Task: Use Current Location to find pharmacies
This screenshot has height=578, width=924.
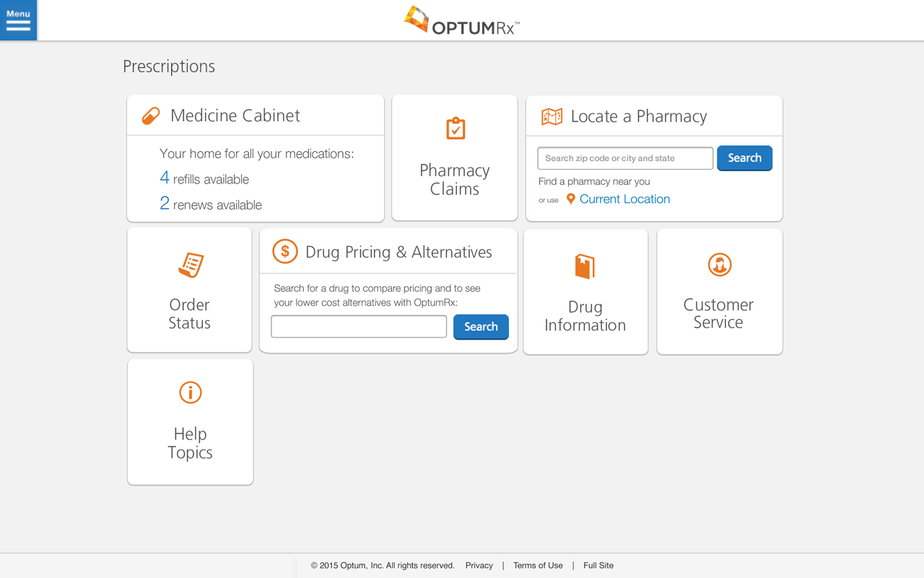Action: point(624,199)
